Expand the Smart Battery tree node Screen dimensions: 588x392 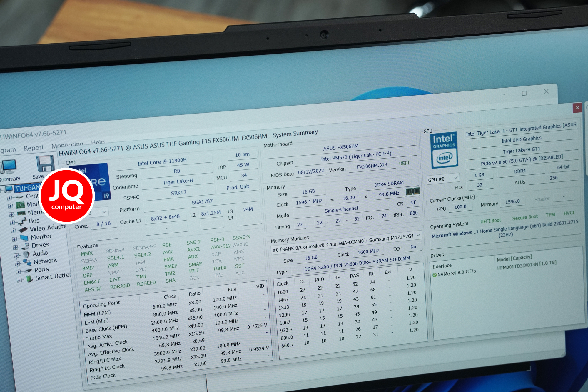(x=19, y=280)
